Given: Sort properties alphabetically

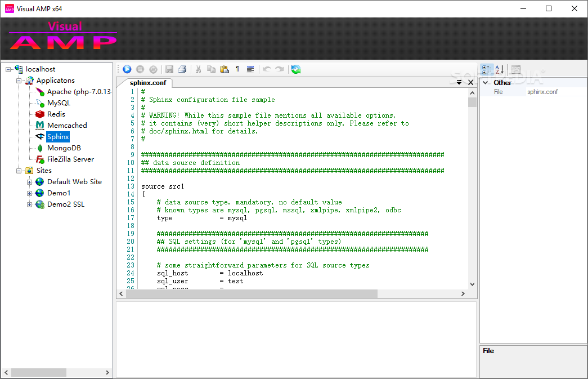Looking at the screenshot, I should [x=500, y=69].
